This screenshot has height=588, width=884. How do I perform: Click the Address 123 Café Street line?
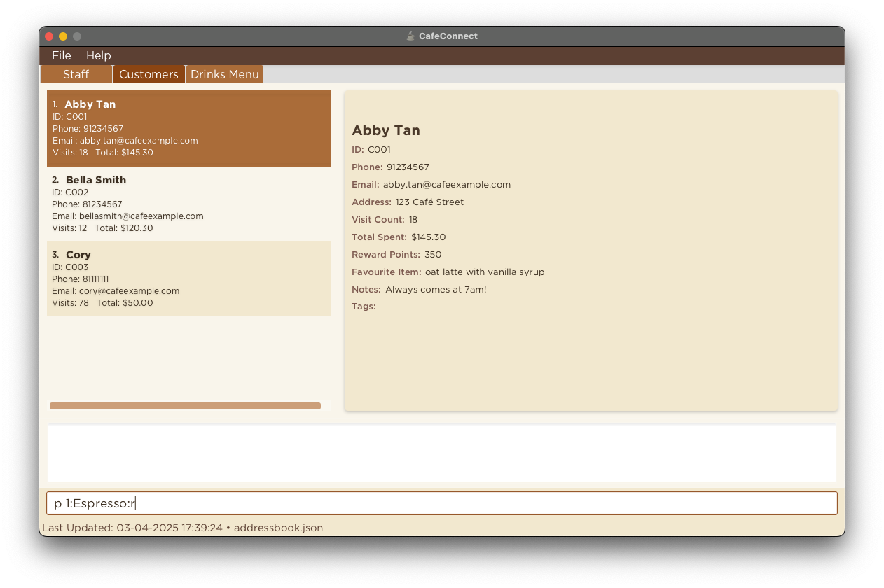pos(408,202)
